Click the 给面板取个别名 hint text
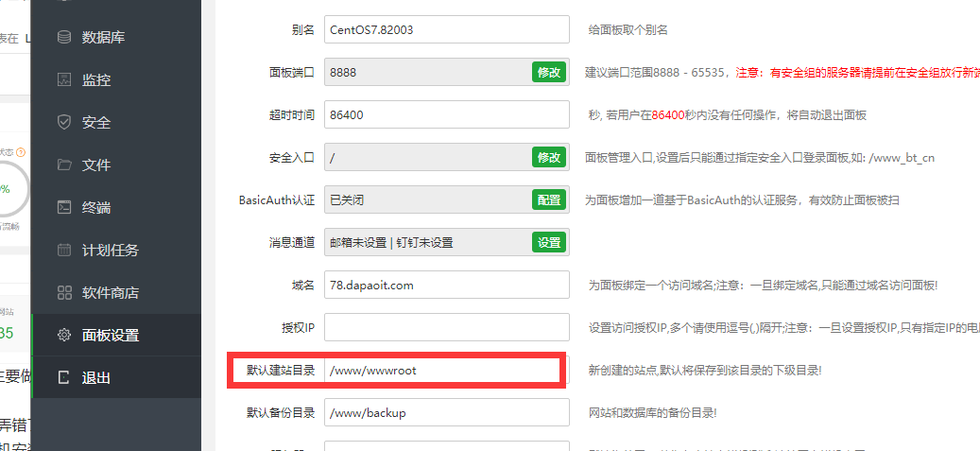The width and height of the screenshot is (980, 451). [x=628, y=29]
